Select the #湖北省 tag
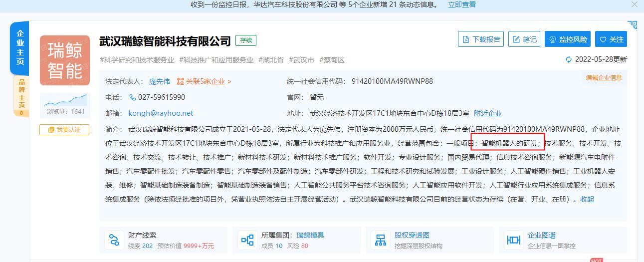Viewport: 644px width, 262px height. [x=271, y=60]
